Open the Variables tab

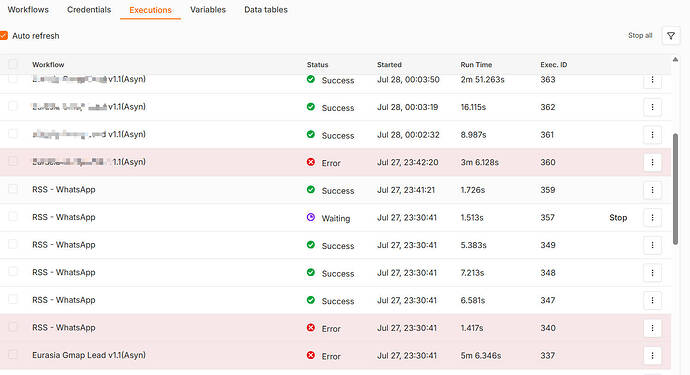click(x=208, y=10)
